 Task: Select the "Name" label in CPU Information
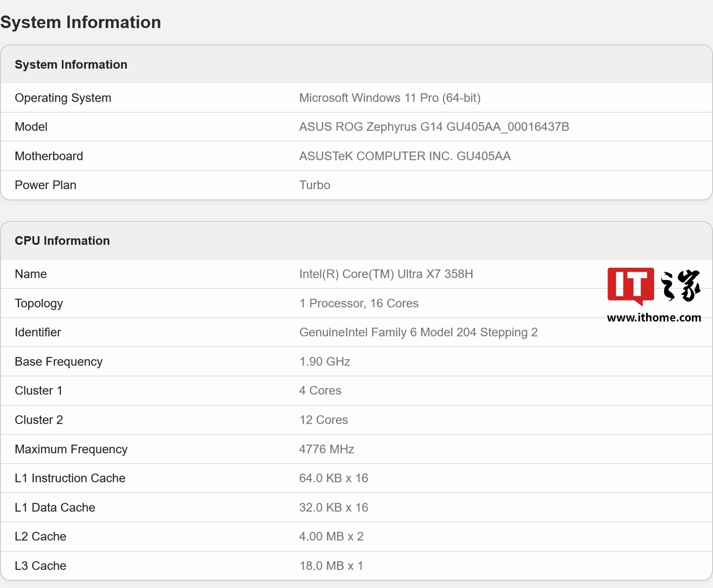coord(31,274)
